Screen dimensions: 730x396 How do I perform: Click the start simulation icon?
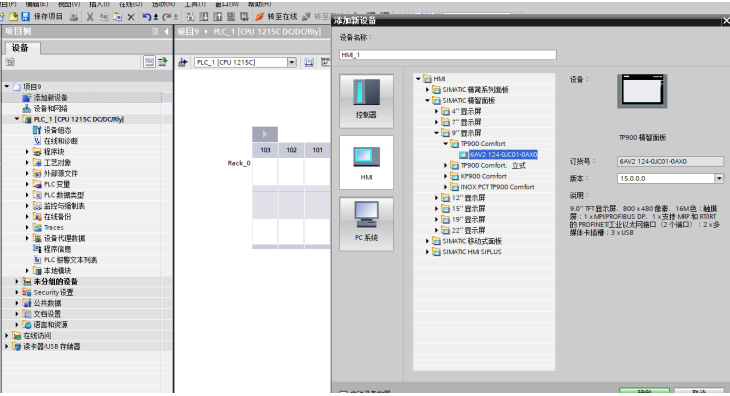click(x=231, y=17)
